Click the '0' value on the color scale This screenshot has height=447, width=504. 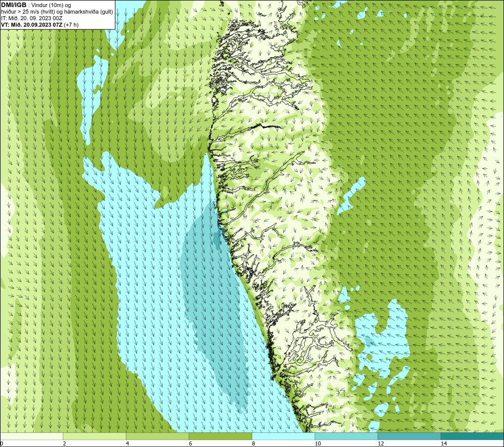click(x=2, y=443)
